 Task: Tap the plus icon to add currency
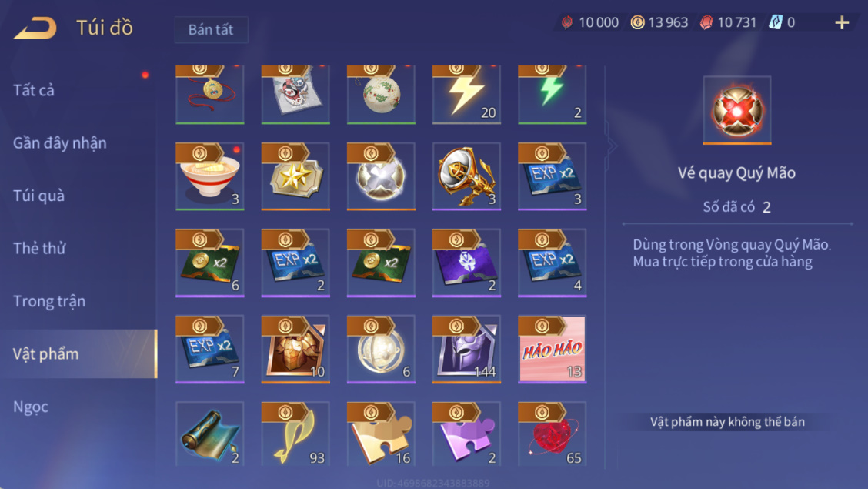click(x=842, y=22)
